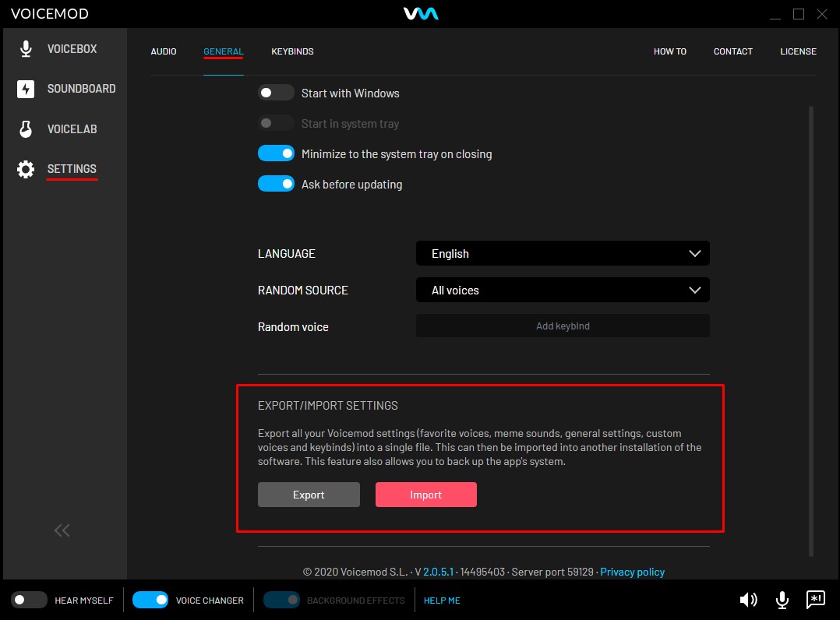Image resolution: width=840 pixels, height=620 pixels.
Task: Collapse the sidebar with the double chevron
Action: (62, 530)
